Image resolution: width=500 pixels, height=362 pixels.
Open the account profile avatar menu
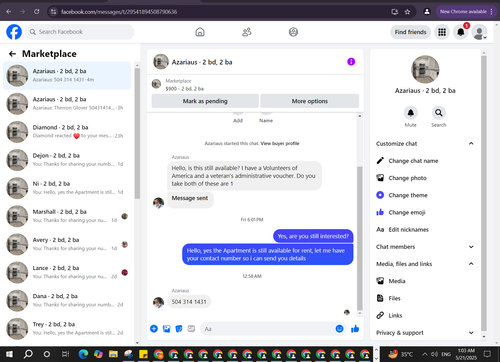[x=480, y=32]
